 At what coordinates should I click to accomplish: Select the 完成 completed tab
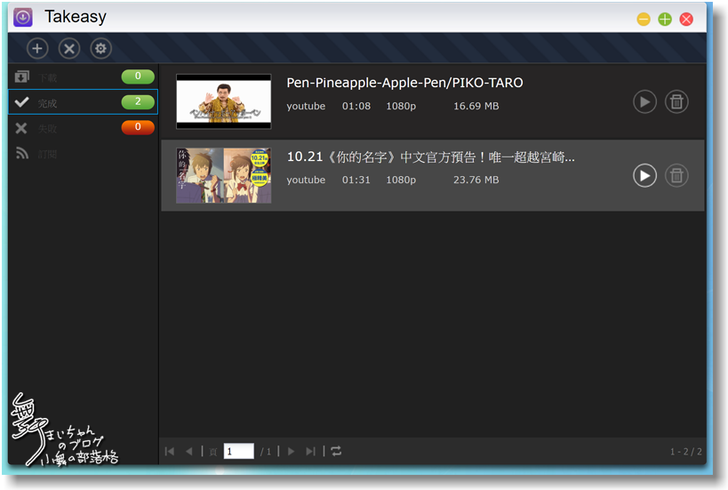[x=83, y=102]
